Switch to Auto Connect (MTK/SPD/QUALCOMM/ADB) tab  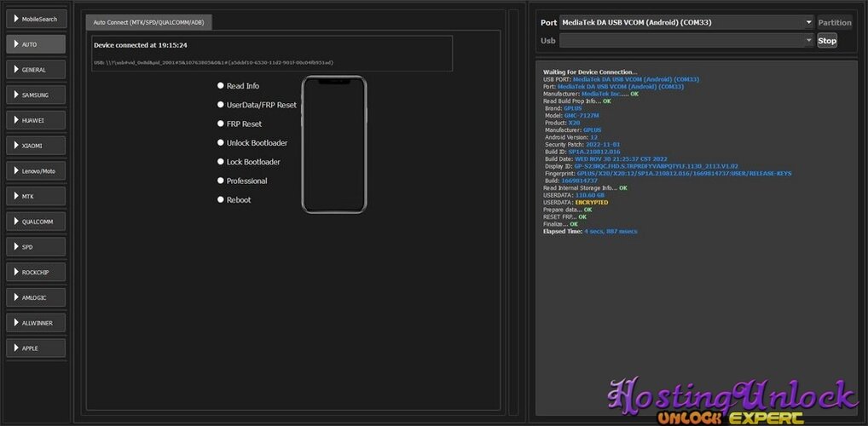point(148,23)
